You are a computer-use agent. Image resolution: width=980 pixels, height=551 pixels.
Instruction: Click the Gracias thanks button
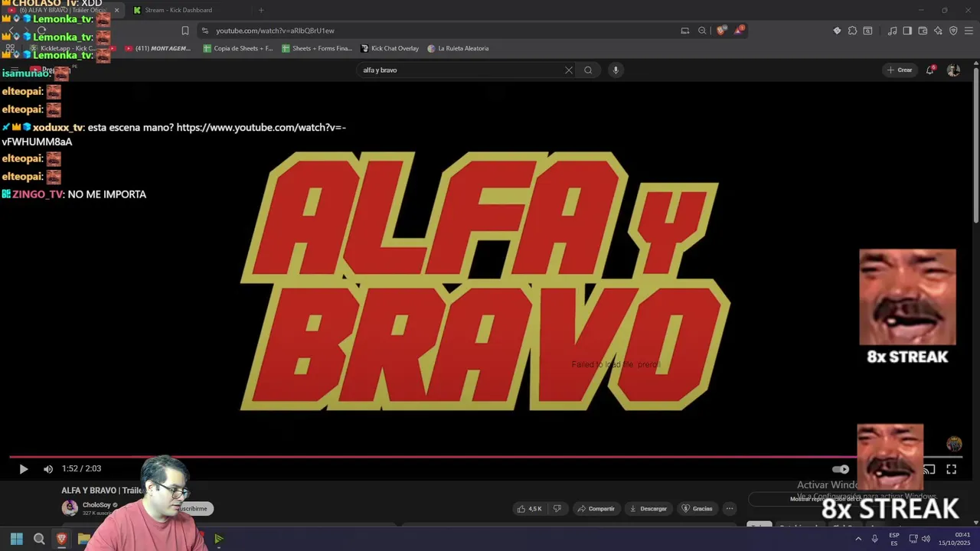coord(697,509)
